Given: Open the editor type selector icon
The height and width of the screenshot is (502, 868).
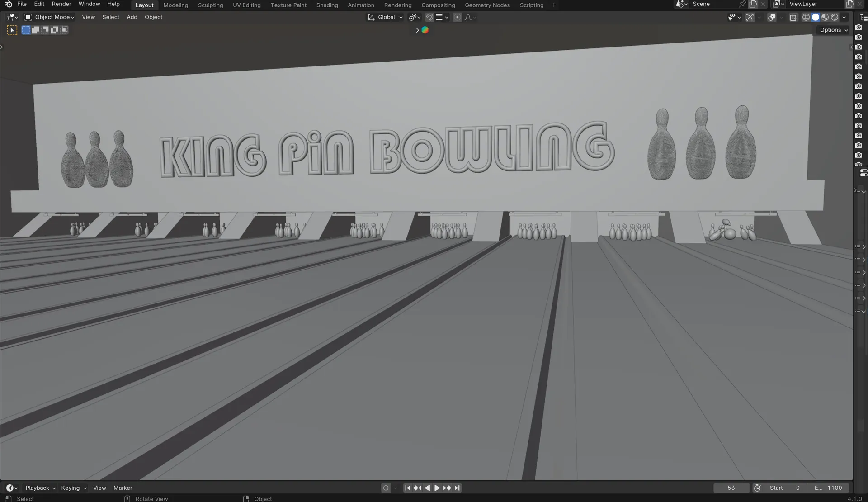Looking at the screenshot, I should pyautogui.click(x=12, y=17).
